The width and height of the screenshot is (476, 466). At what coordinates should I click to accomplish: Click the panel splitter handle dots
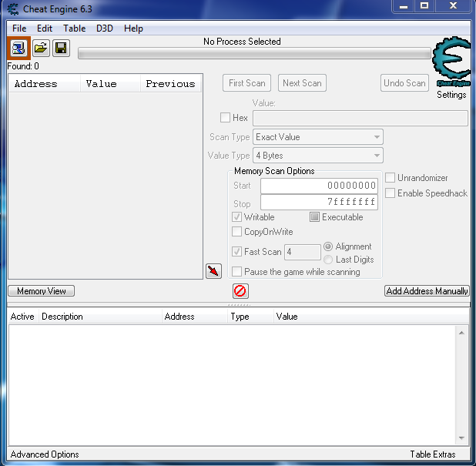(x=239, y=304)
